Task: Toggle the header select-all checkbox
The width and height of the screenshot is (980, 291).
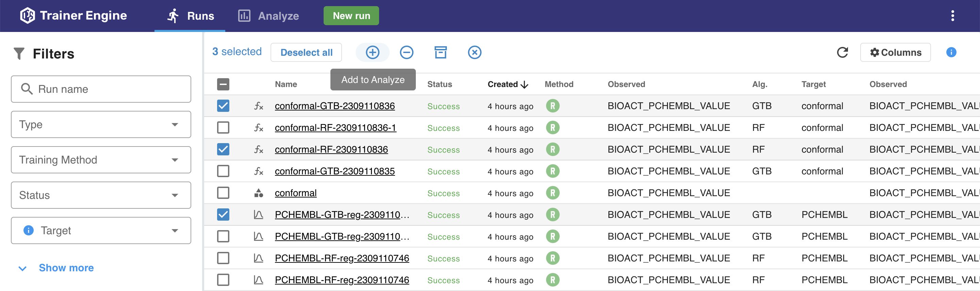Action: 223,84
